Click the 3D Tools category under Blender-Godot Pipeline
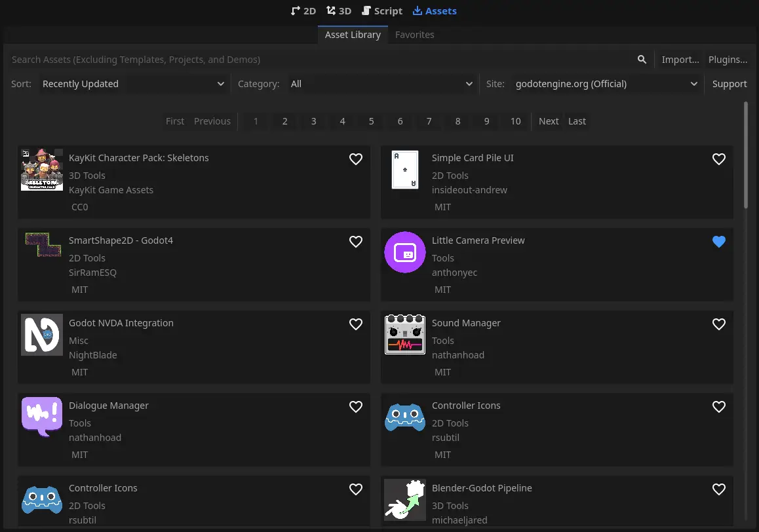Image resolution: width=759 pixels, height=532 pixels. coord(450,506)
